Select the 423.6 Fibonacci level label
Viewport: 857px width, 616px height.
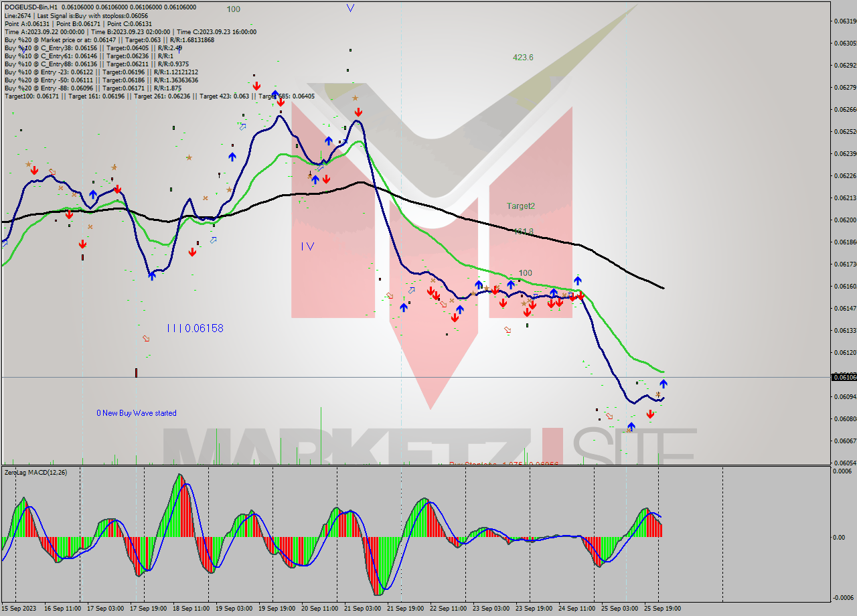(x=523, y=58)
